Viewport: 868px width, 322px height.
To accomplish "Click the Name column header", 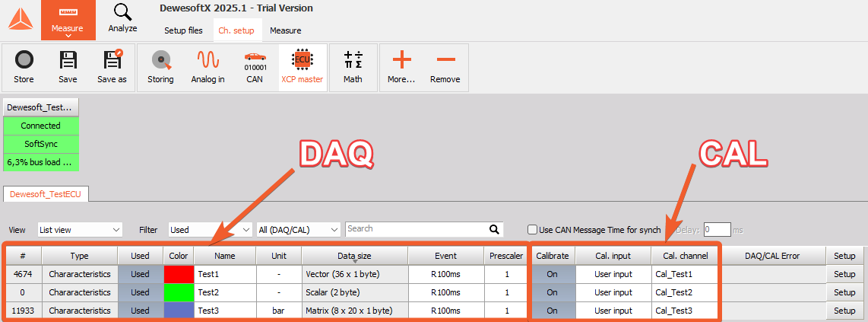I will point(225,256).
